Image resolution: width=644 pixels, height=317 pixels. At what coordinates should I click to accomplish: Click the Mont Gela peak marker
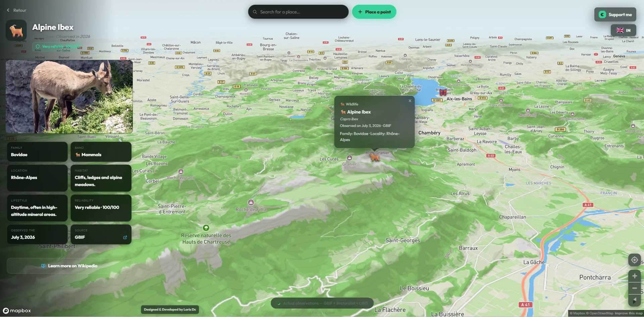[x=246, y=90]
